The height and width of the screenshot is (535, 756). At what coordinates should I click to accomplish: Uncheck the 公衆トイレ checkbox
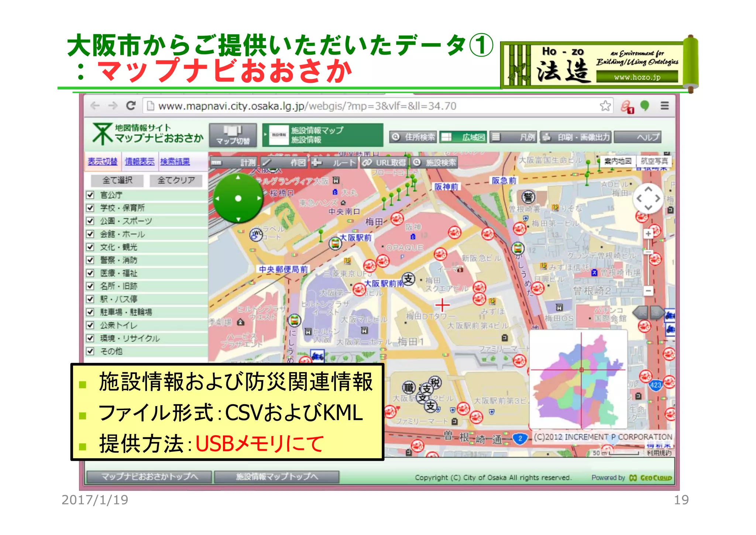pyautogui.click(x=90, y=325)
